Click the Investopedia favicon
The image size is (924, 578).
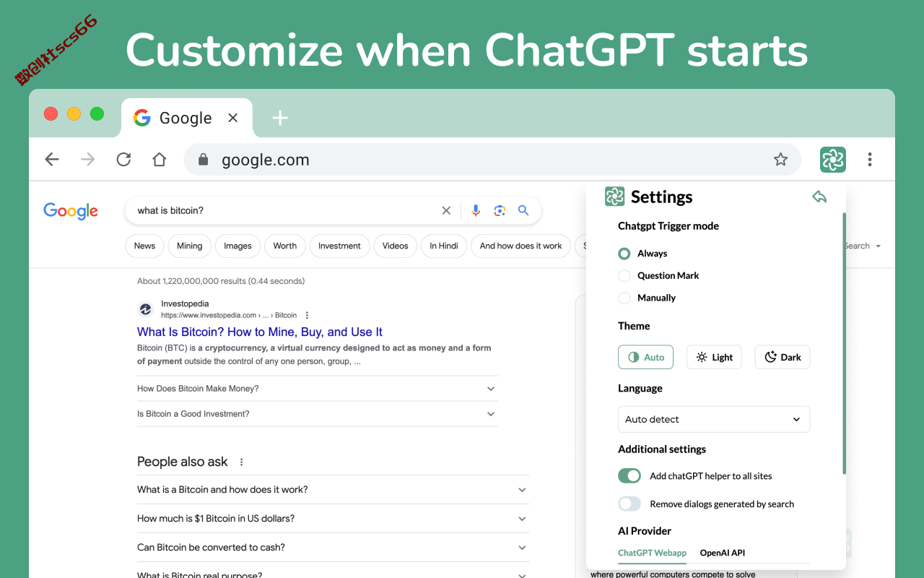coord(146,309)
